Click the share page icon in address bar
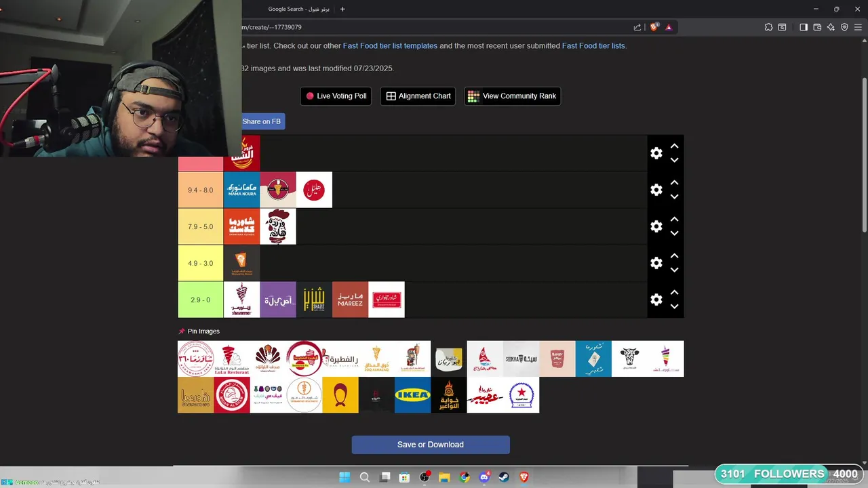The width and height of the screenshot is (868, 488). click(637, 27)
